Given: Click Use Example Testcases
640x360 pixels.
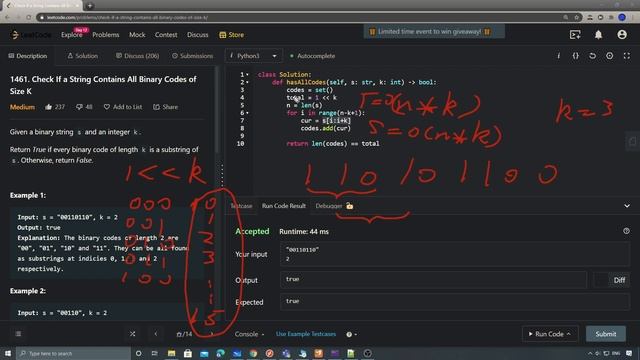Looking at the screenshot, I should click(x=306, y=334).
